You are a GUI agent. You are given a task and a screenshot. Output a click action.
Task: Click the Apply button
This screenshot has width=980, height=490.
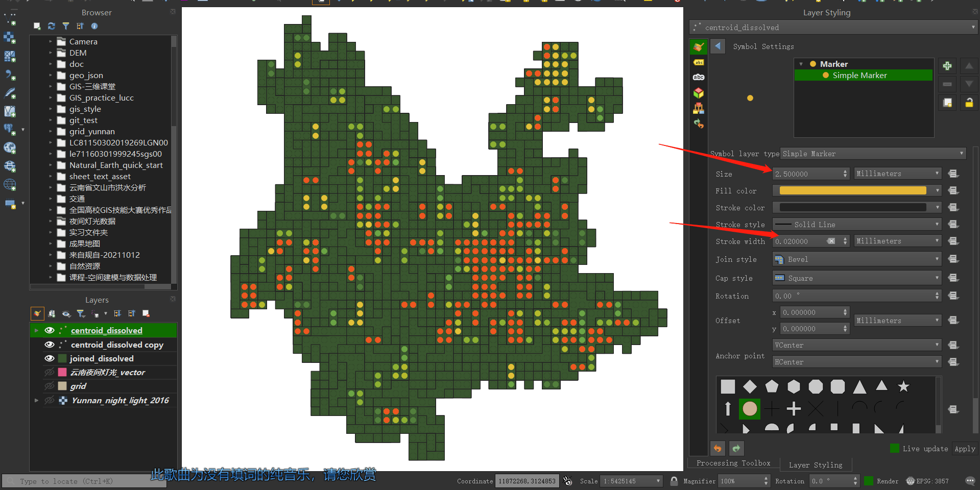965,449
